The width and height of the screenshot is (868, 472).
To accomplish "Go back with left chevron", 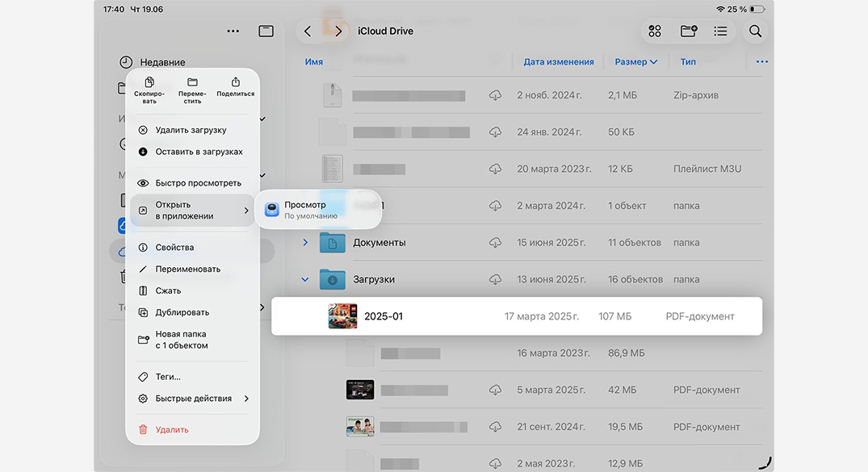I will [308, 31].
